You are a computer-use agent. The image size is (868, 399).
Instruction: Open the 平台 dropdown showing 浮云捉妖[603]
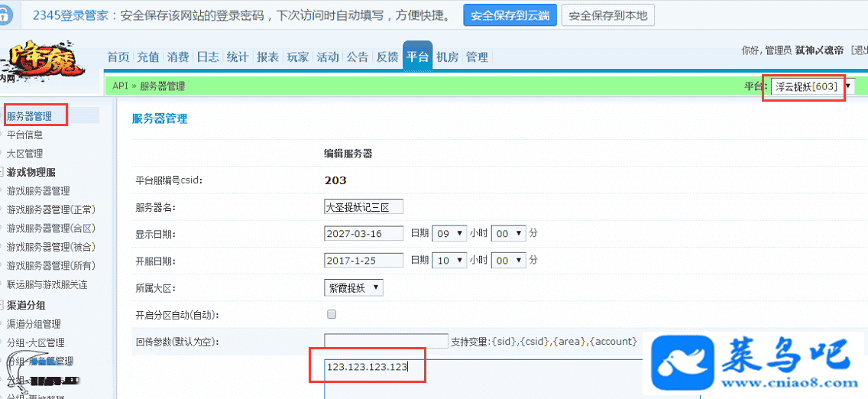pos(812,86)
